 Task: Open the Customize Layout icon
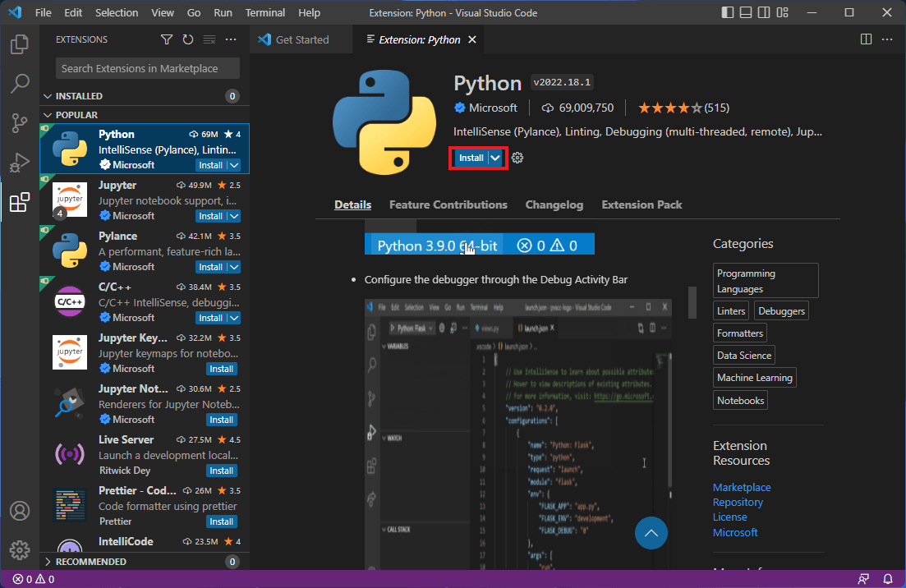[x=782, y=12]
